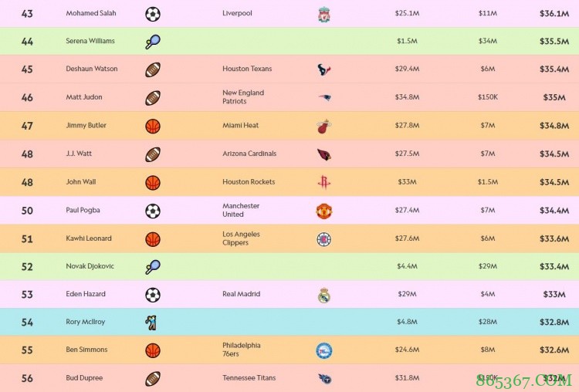Click the Arizona Cardinals logo

tap(323, 154)
